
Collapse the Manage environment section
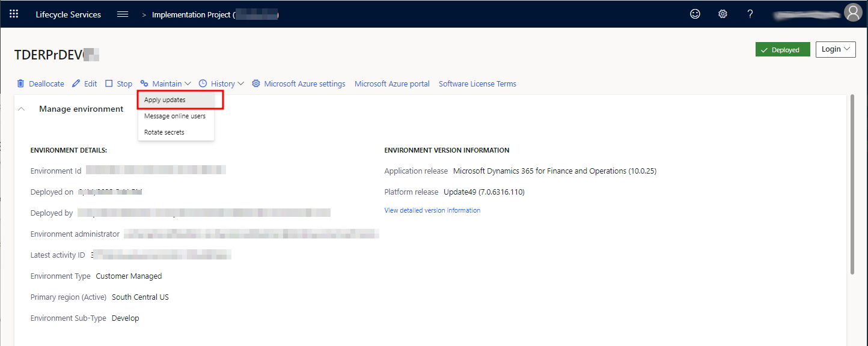(x=22, y=109)
